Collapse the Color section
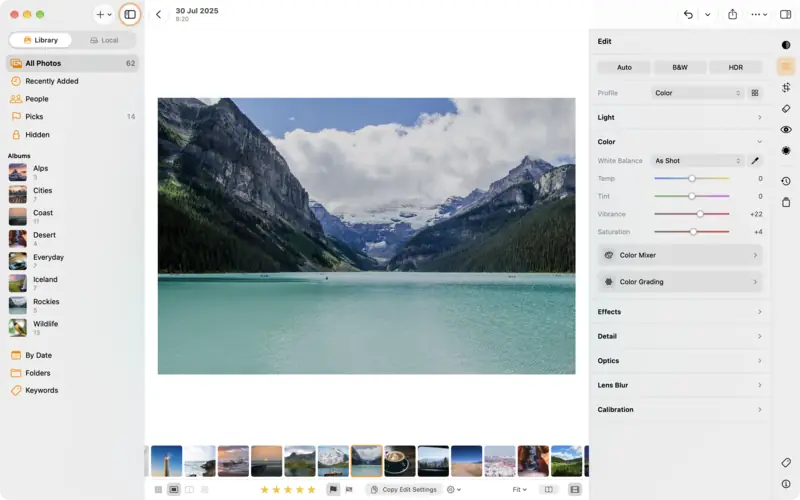Viewport: 800px width, 500px height. click(680, 142)
